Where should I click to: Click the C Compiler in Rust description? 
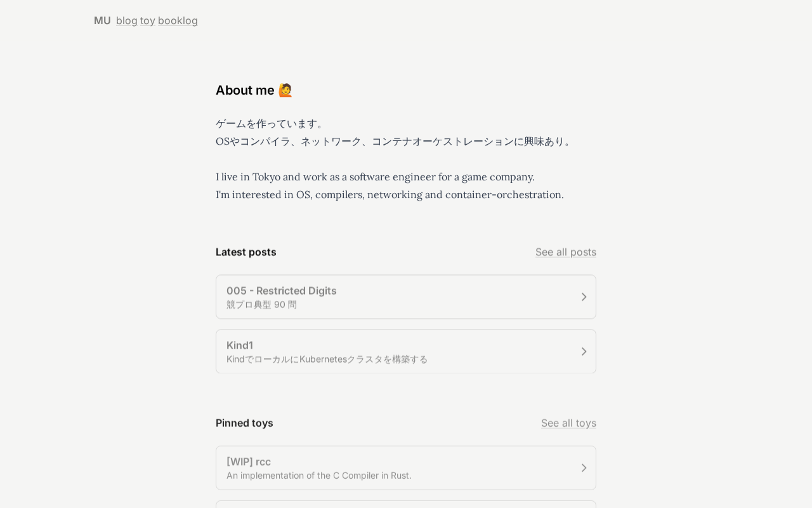[319, 476]
